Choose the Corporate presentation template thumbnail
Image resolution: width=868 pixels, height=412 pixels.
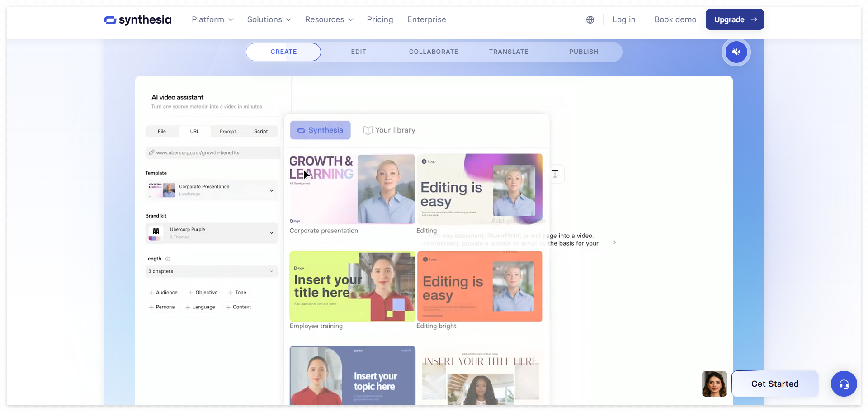point(352,189)
